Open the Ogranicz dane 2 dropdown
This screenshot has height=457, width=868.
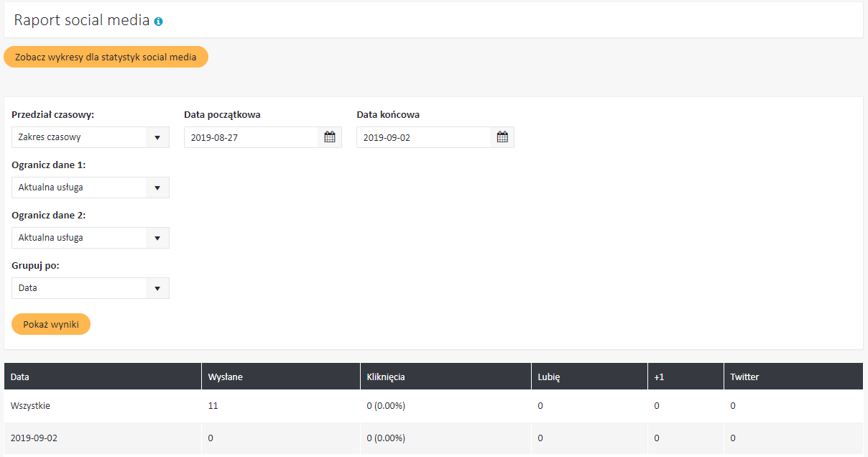(91, 238)
